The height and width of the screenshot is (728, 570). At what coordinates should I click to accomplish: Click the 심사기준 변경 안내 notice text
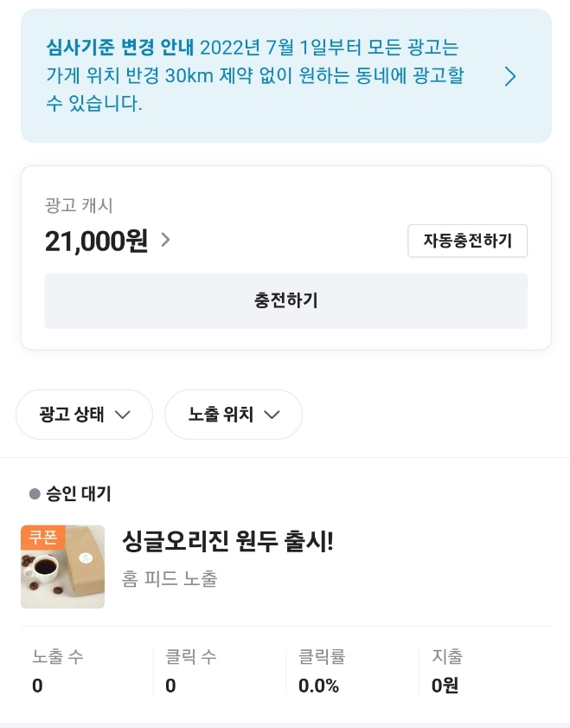click(x=259, y=75)
